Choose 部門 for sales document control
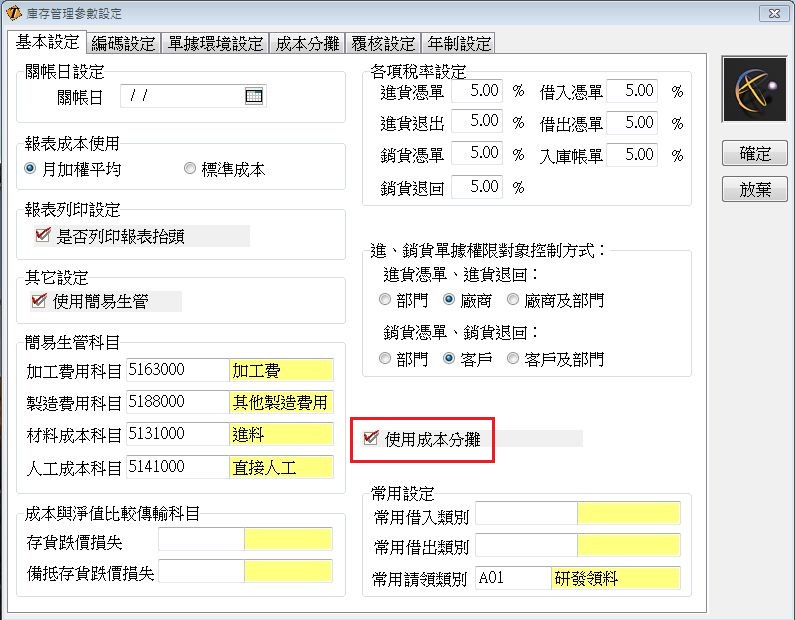 385,358
